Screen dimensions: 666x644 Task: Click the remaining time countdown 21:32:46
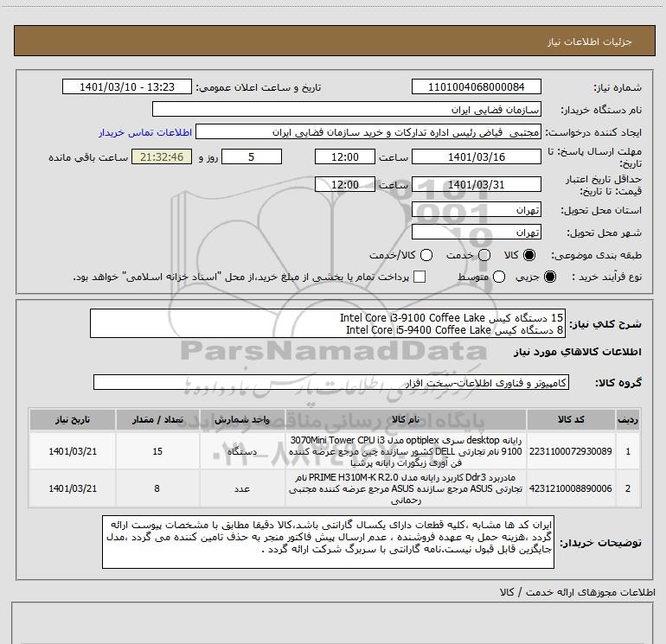coord(162,156)
